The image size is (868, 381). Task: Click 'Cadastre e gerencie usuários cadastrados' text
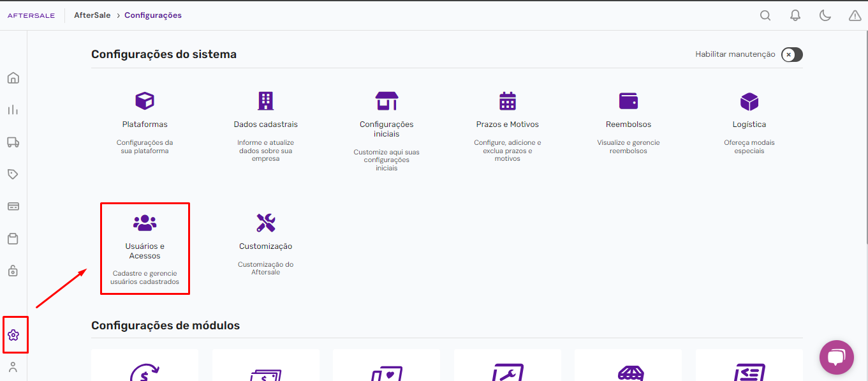(145, 278)
